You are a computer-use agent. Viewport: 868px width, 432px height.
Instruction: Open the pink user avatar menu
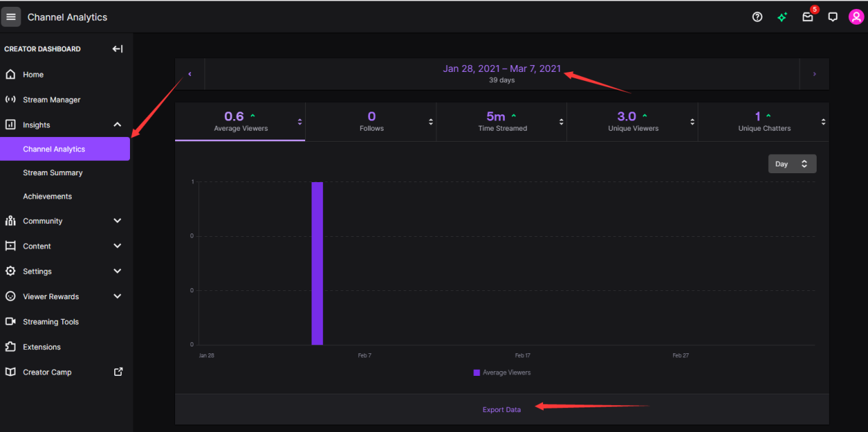coord(856,17)
